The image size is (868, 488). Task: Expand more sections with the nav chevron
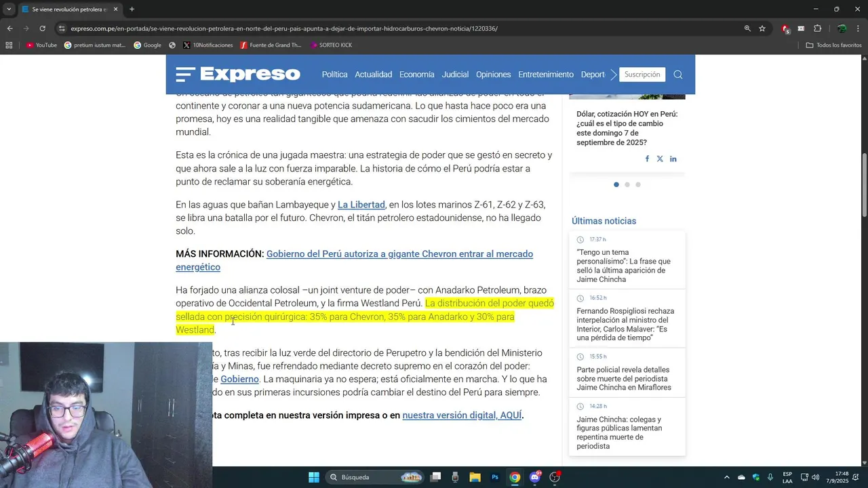[x=613, y=75]
